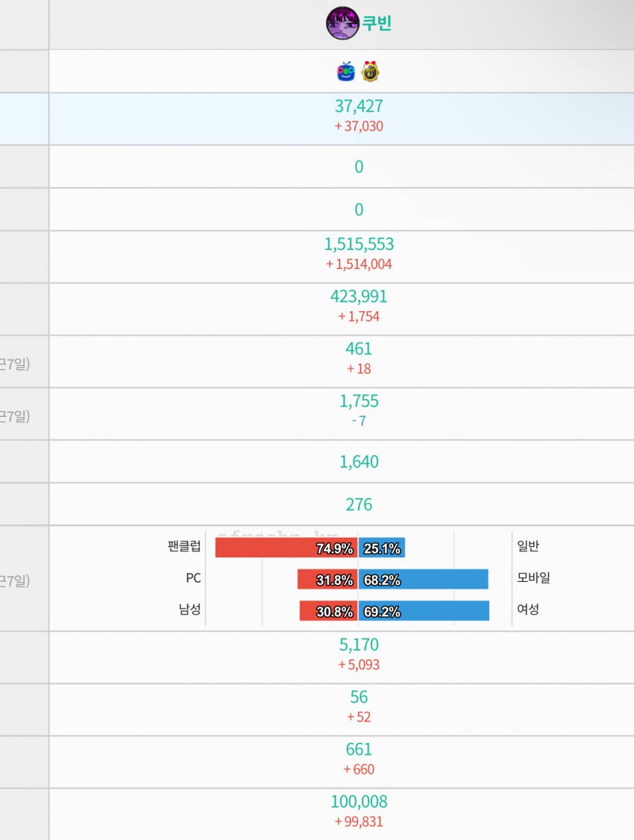This screenshot has height=840, width=634.
Task: Click the 모바일 chart label
Action: point(533,577)
